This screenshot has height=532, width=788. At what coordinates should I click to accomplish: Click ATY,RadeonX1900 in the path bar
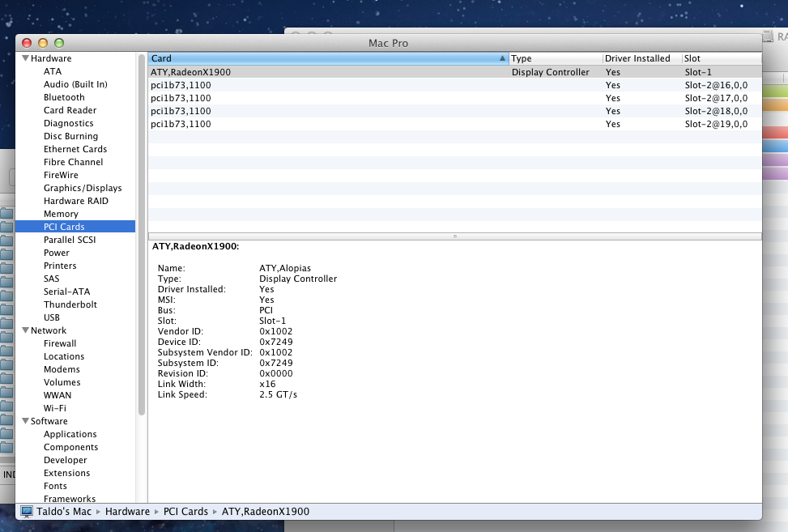(x=266, y=512)
